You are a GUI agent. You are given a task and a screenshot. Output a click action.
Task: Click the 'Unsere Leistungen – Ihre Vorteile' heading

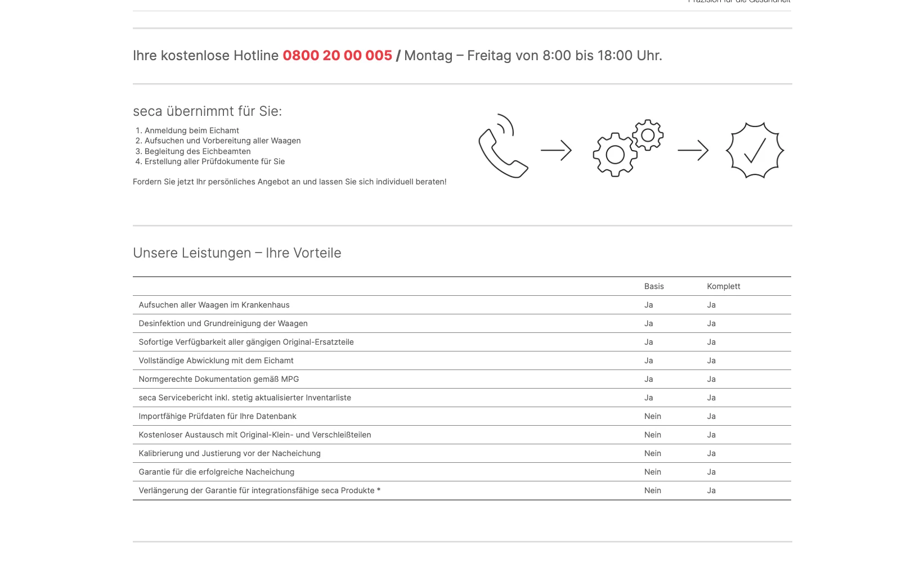[x=237, y=253]
